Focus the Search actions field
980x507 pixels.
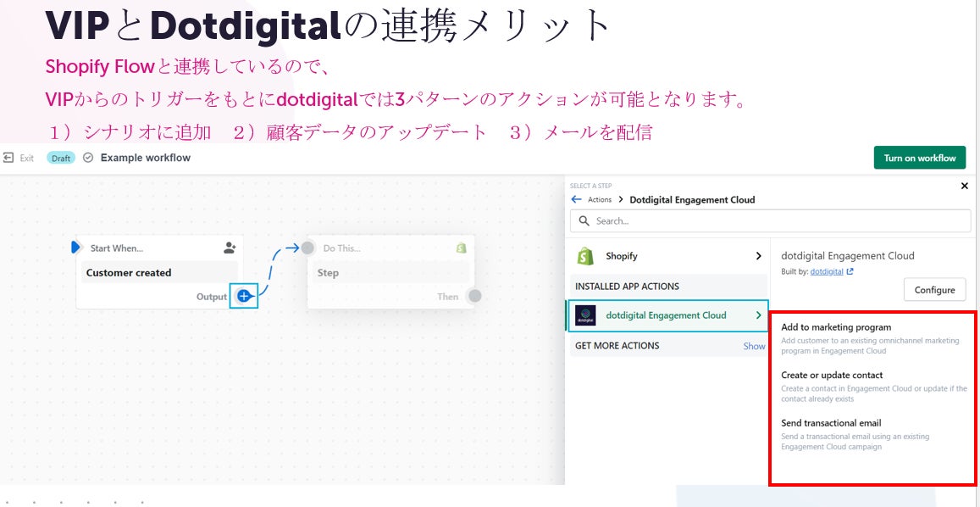(x=770, y=221)
